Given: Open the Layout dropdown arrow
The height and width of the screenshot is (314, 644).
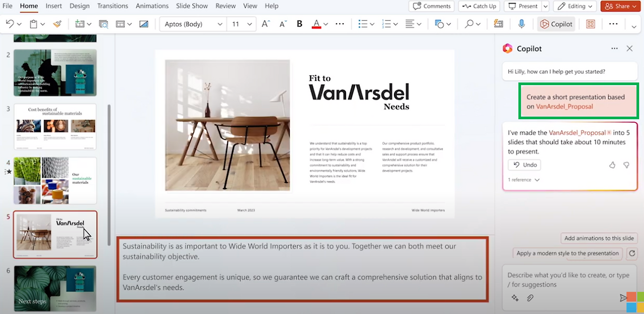Looking at the screenshot, I should (x=129, y=24).
